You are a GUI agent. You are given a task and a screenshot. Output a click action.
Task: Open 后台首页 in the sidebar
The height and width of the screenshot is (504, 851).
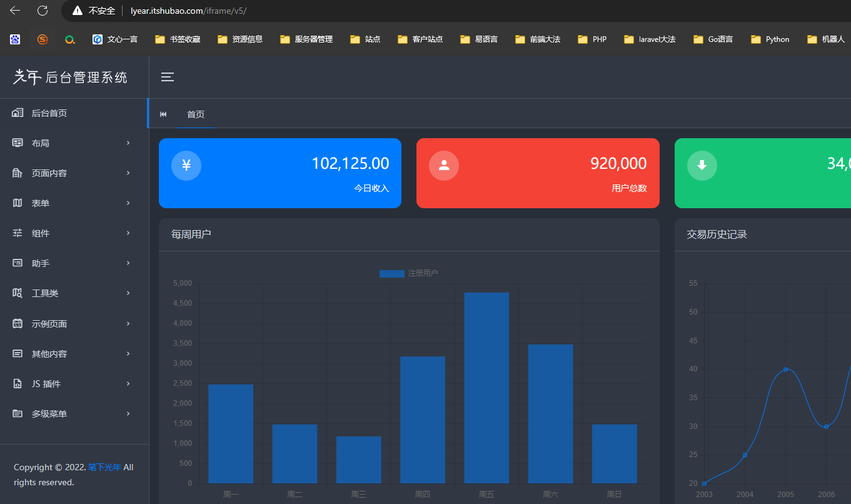(x=74, y=113)
